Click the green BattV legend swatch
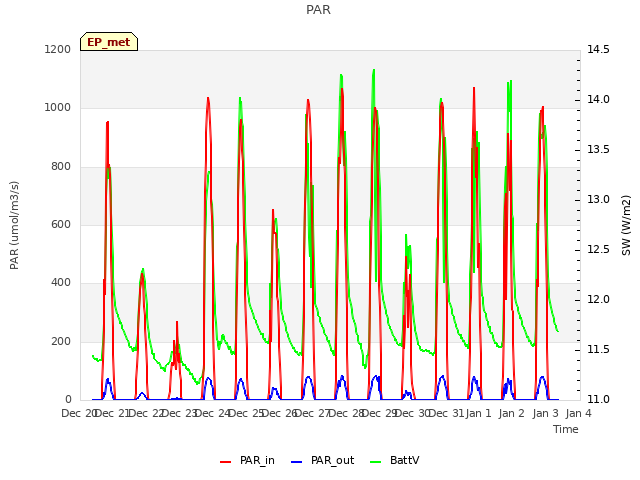640x480 pixels. pyautogui.click(x=376, y=462)
